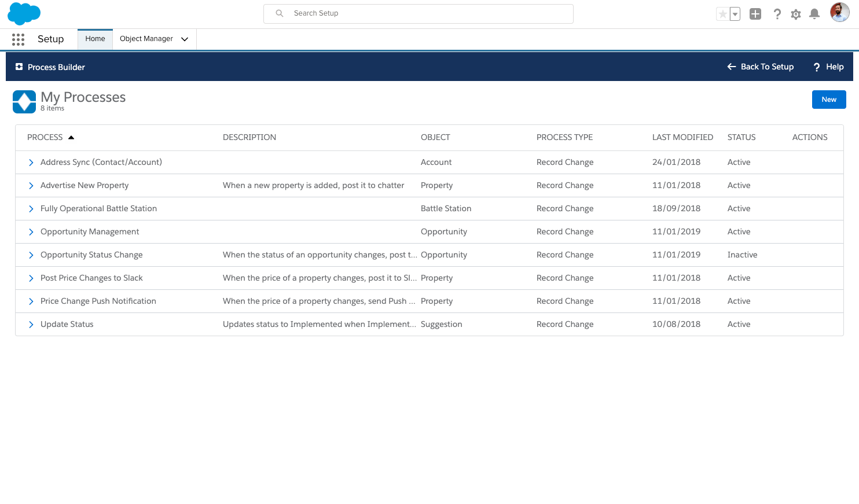
Task: Open the help question mark icon in header
Action: pos(777,14)
